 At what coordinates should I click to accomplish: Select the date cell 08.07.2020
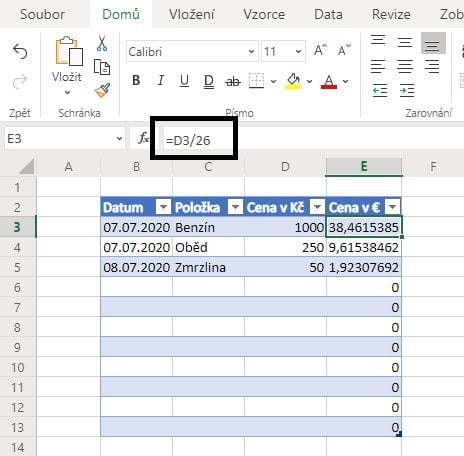[x=136, y=267]
